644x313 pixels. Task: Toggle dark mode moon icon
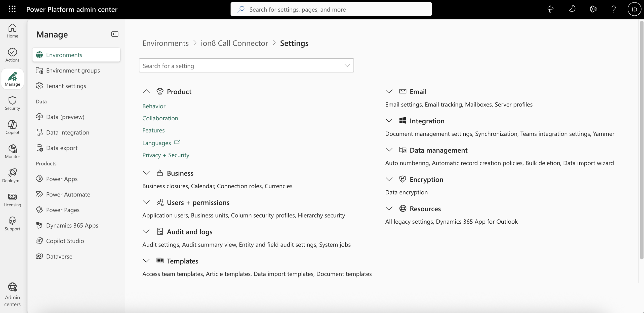(572, 9)
